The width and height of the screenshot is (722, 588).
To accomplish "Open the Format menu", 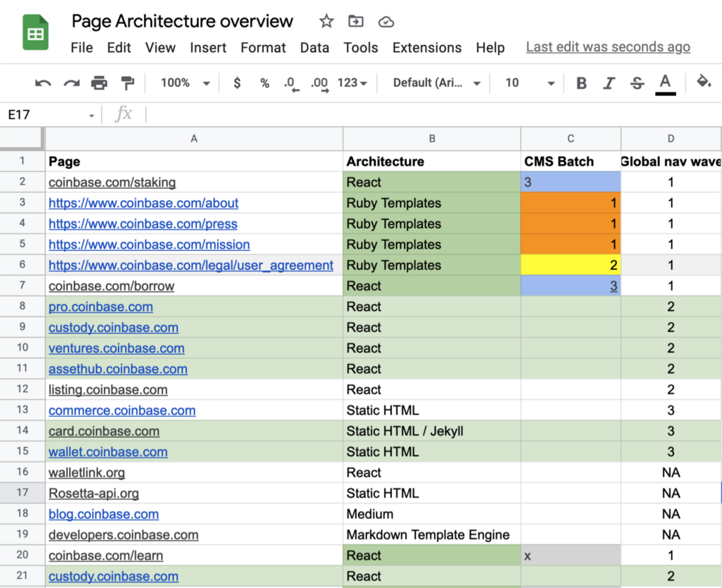I will (x=263, y=48).
